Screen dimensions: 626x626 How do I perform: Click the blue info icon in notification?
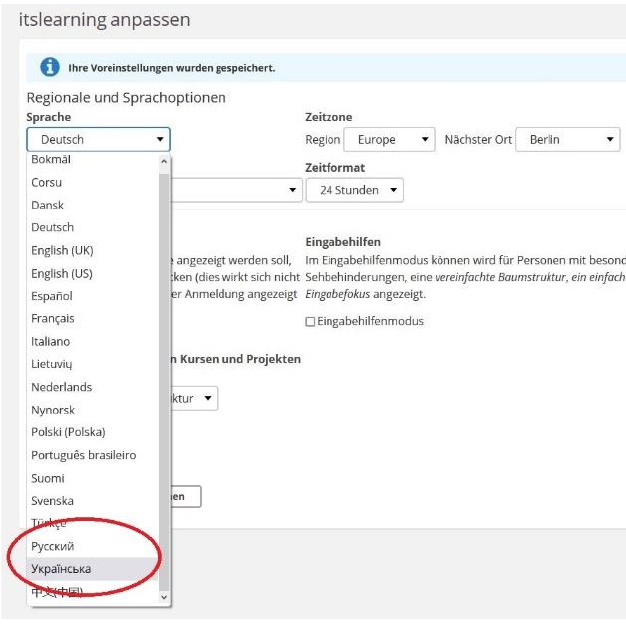(x=49, y=67)
